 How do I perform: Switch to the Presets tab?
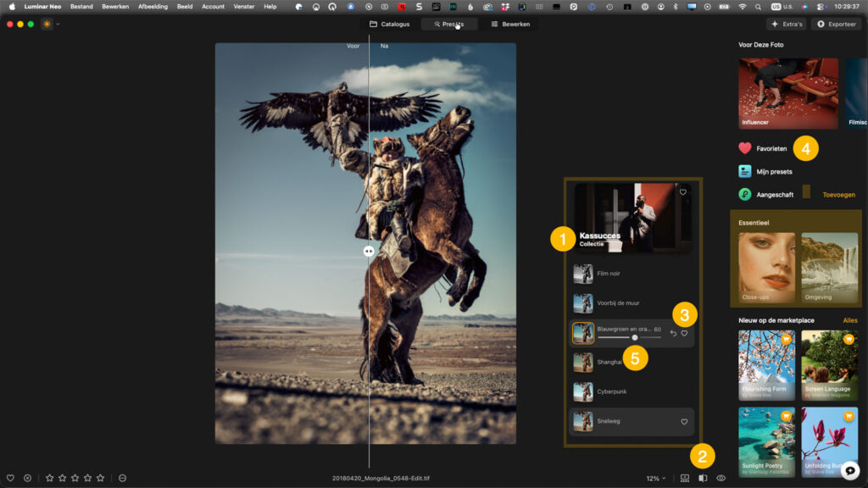click(x=449, y=25)
